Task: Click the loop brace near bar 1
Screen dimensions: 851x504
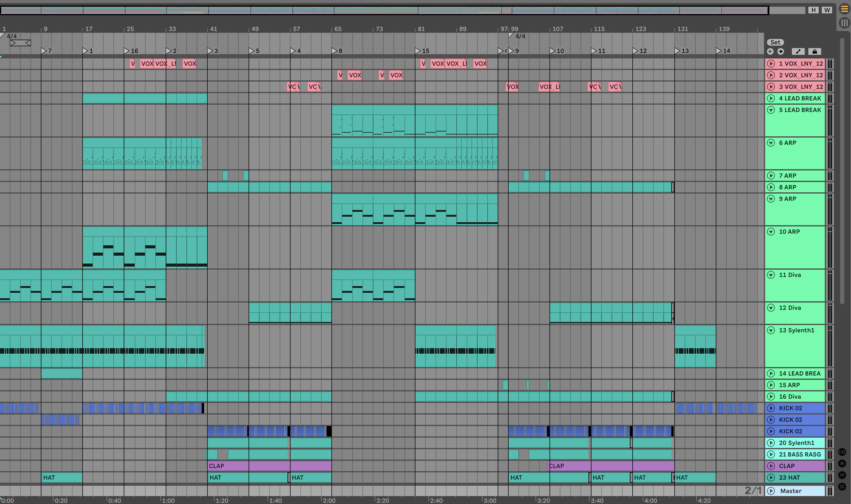Action: (x=20, y=43)
